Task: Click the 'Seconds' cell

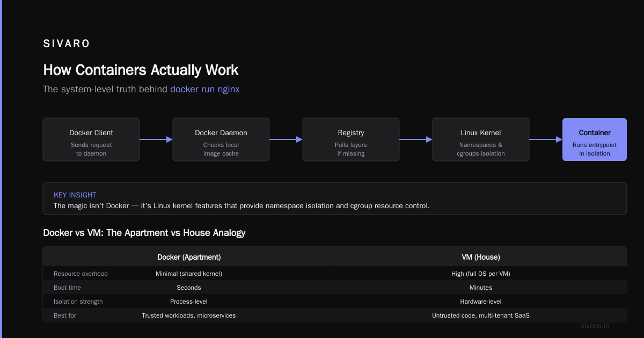Action: click(x=189, y=288)
